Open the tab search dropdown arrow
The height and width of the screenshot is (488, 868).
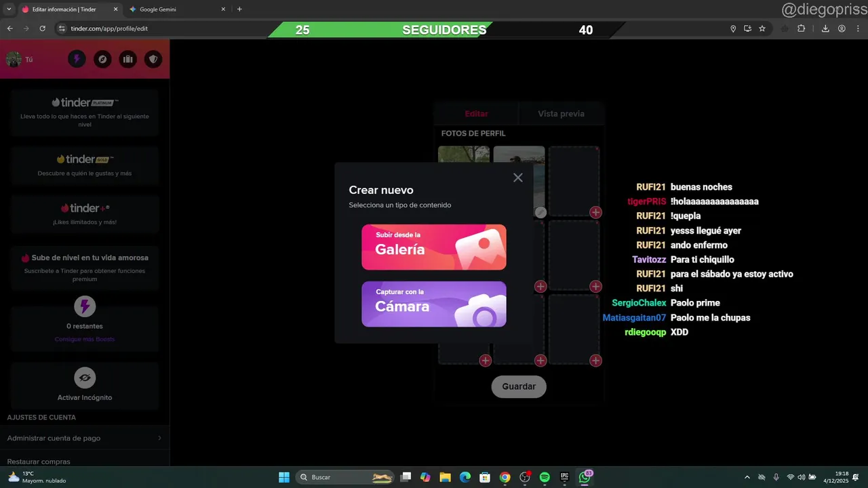(9, 9)
